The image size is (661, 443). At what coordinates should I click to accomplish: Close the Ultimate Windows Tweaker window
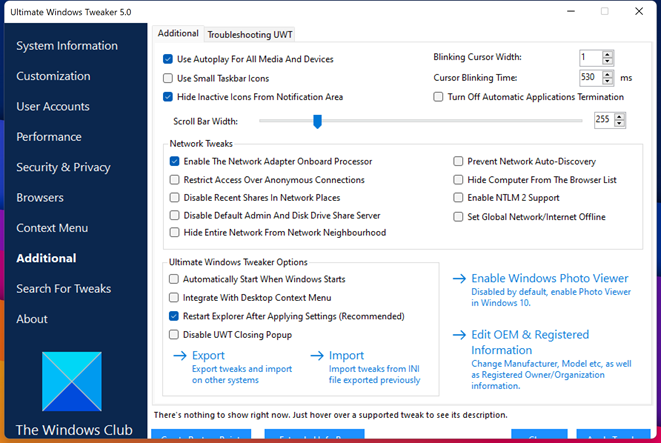[x=639, y=11]
